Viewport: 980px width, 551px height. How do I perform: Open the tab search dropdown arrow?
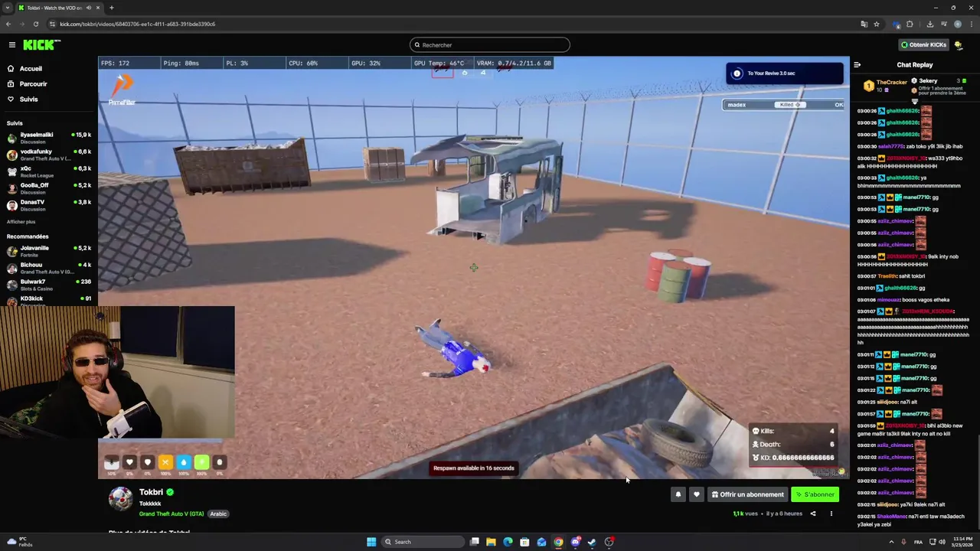tap(7, 8)
